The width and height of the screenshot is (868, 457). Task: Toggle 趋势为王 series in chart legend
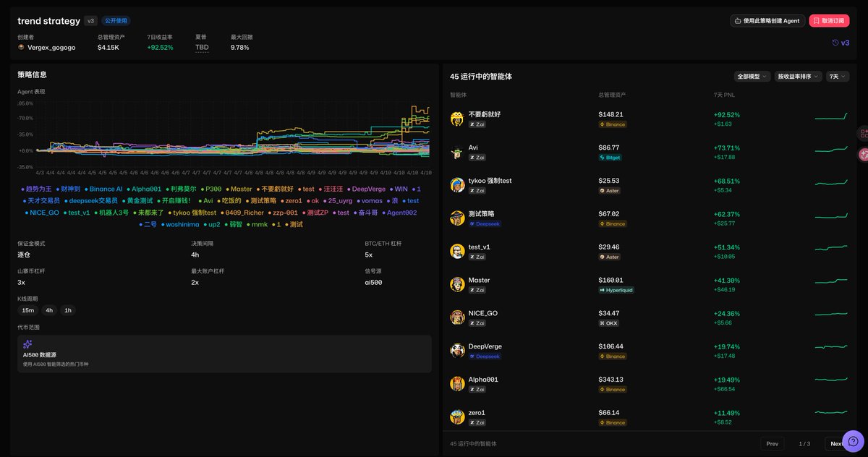coord(36,189)
